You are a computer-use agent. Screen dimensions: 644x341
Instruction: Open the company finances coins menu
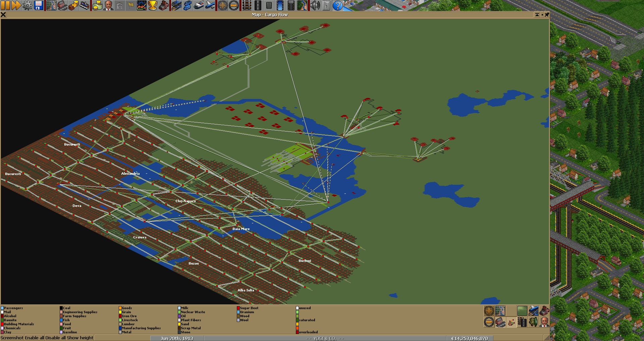point(97,5)
